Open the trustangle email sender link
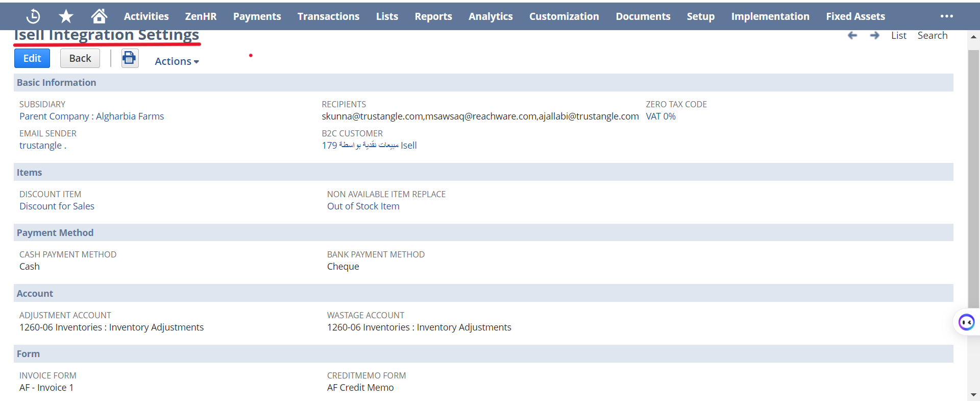980x401 pixels. click(x=43, y=146)
